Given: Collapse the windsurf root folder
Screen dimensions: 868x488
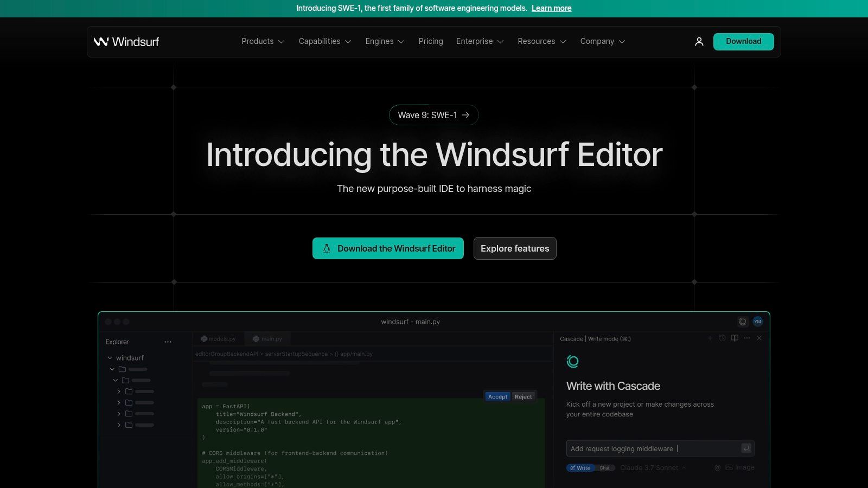Looking at the screenshot, I should pos(110,358).
